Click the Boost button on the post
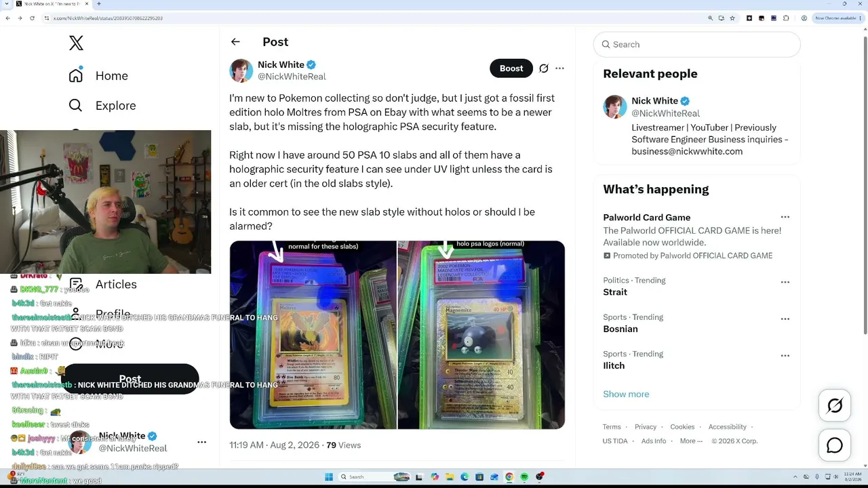The width and height of the screenshot is (868, 488). click(x=511, y=68)
